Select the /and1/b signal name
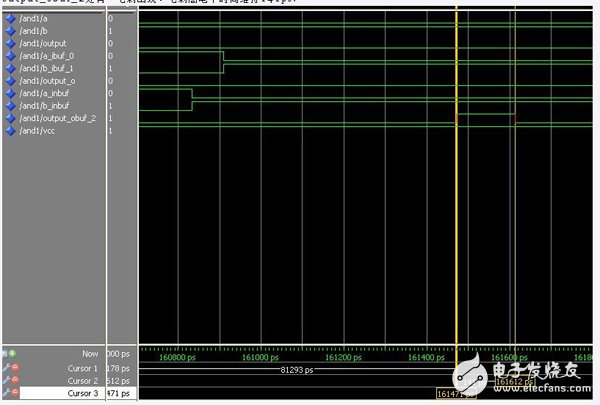 coord(35,31)
